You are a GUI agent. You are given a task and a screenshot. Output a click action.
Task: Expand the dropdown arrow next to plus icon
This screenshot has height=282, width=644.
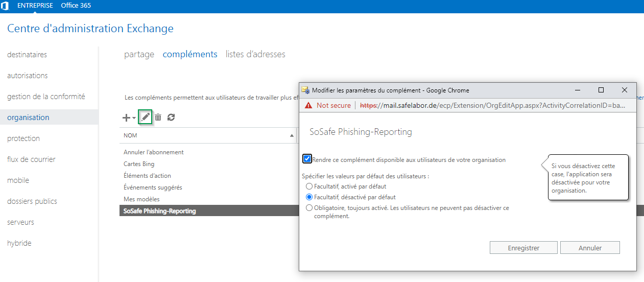pos(134,118)
